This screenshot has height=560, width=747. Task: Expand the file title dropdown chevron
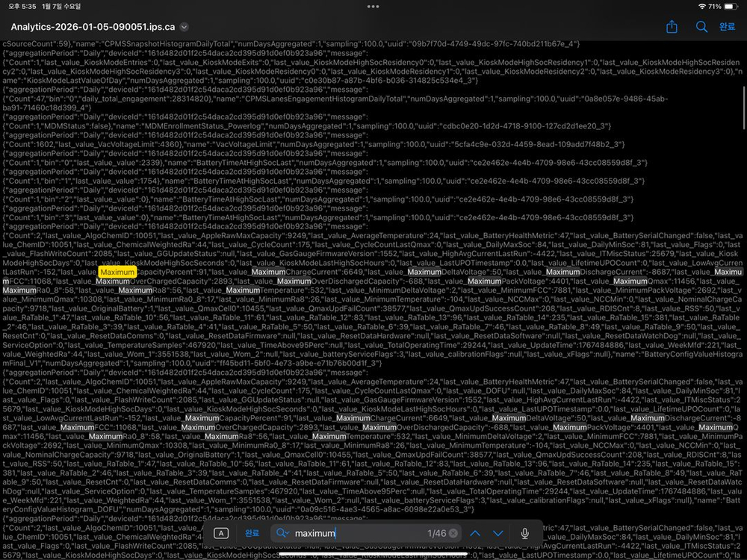185,27
